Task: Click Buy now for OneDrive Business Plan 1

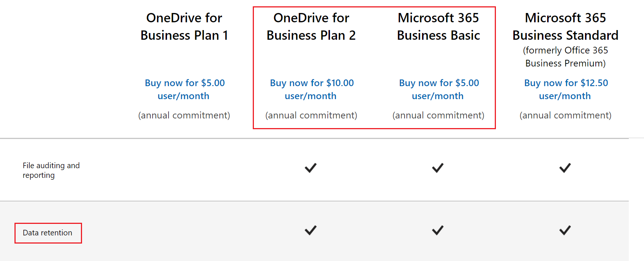Action: (184, 89)
